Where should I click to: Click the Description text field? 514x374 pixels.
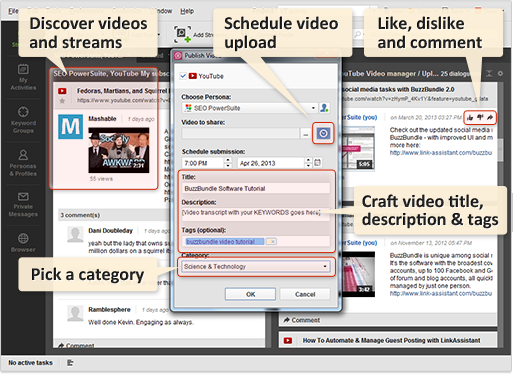click(x=256, y=214)
